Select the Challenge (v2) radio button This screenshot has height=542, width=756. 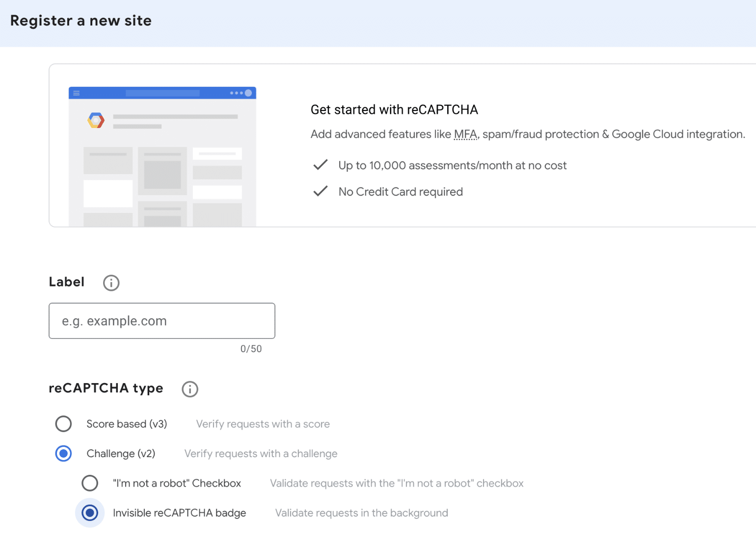point(63,454)
